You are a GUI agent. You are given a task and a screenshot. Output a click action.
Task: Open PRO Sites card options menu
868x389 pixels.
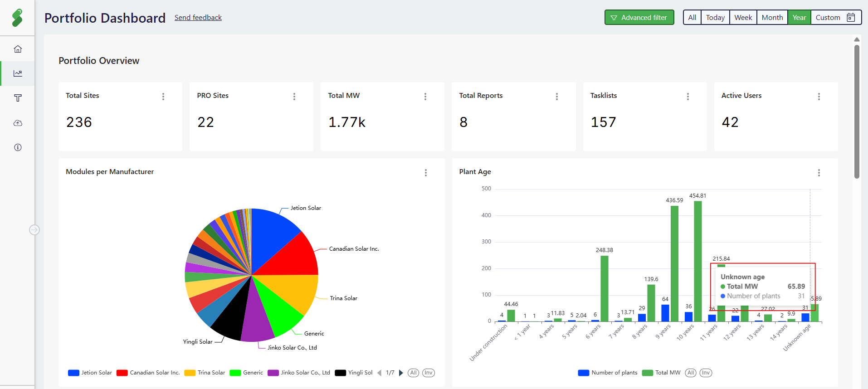pyautogui.click(x=294, y=97)
